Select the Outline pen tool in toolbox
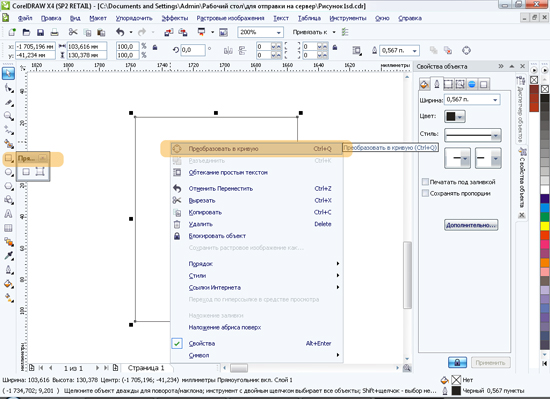The width and height of the screenshot is (550, 399). pyautogui.click(x=9, y=270)
